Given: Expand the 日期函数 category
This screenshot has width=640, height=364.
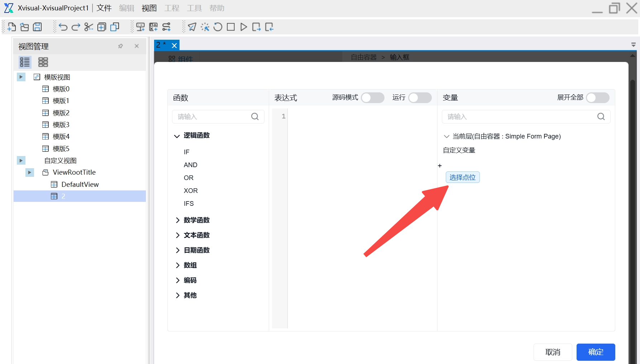Looking at the screenshot, I should 177,250.
